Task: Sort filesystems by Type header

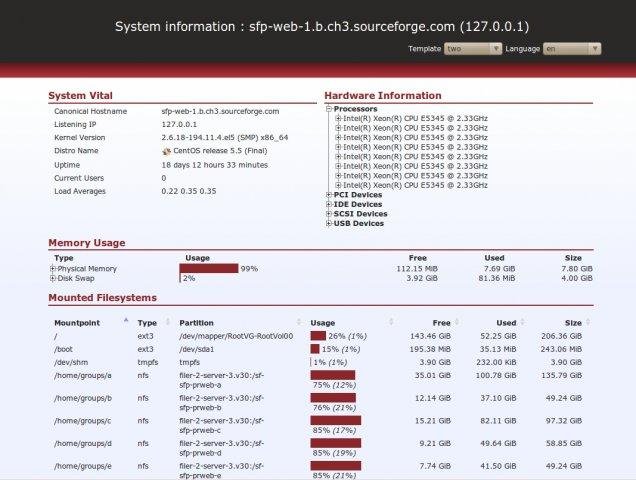Action: pyautogui.click(x=147, y=323)
